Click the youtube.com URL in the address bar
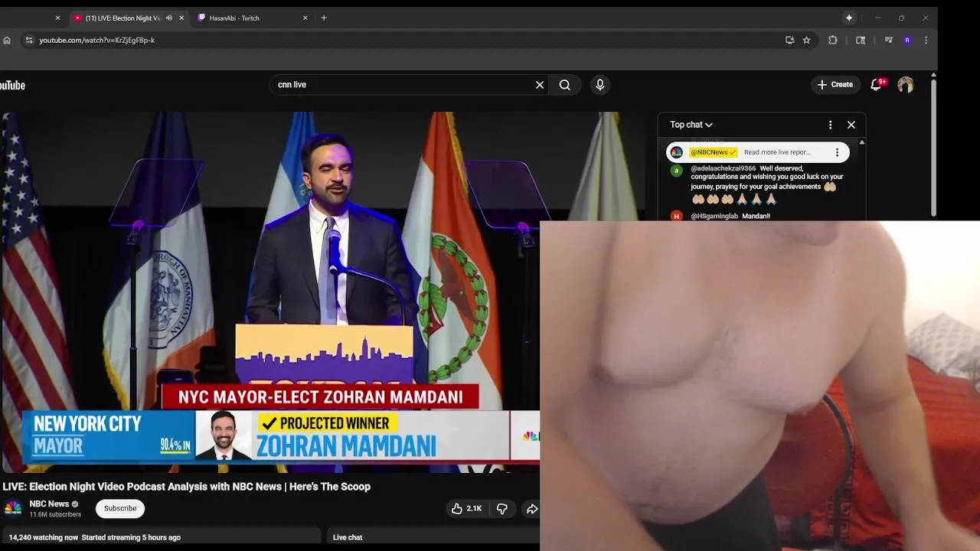Image resolution: width=980 pixels, height=551 pixels. point(97,40)
